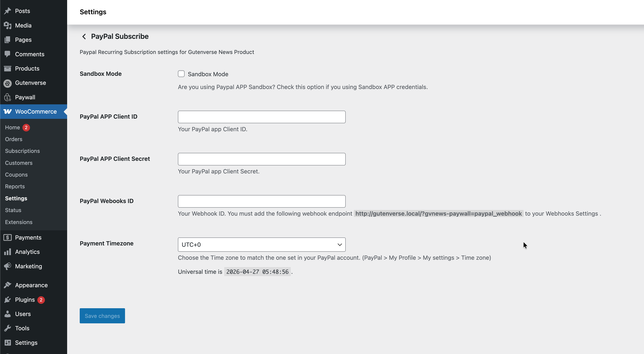This screenshot has width=644, height=354.
Task: Open Paywall using its lock icon
Action: [x=8, y=97]
